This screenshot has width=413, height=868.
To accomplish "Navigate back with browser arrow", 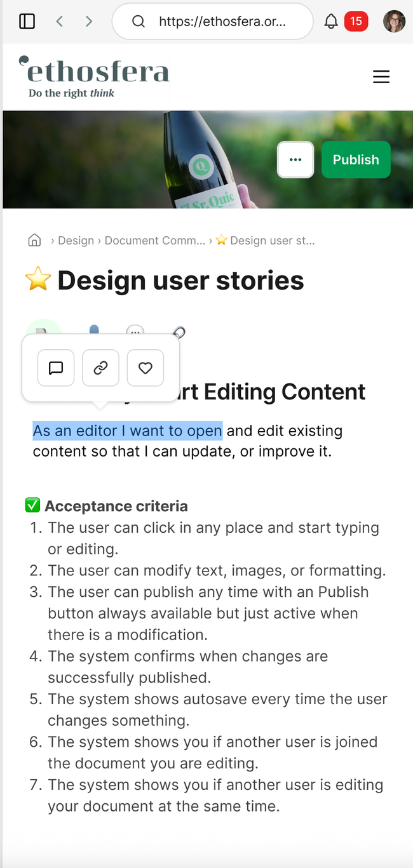I will click(60, 22).
